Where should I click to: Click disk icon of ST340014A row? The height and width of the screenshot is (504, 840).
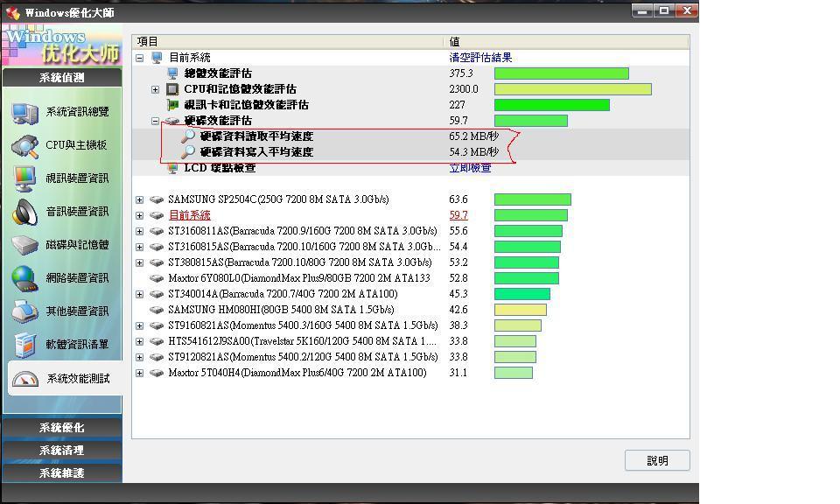(x=157, y=294)
